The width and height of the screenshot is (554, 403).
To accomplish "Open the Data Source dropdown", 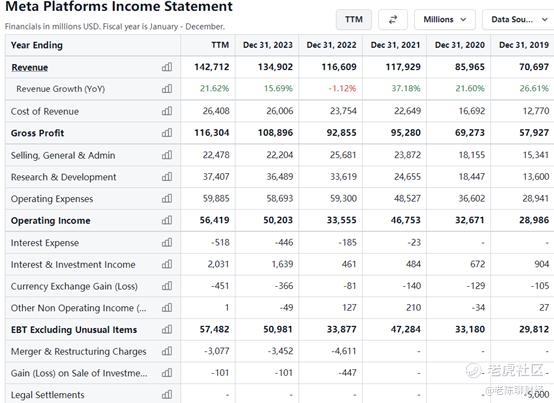I will [519, 19].
